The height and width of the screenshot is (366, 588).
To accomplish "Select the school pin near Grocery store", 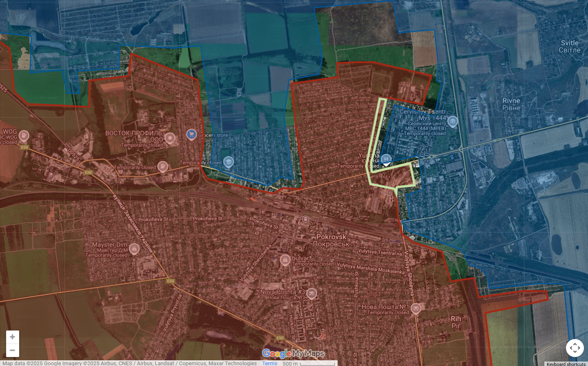I will (x=228, y=162).
